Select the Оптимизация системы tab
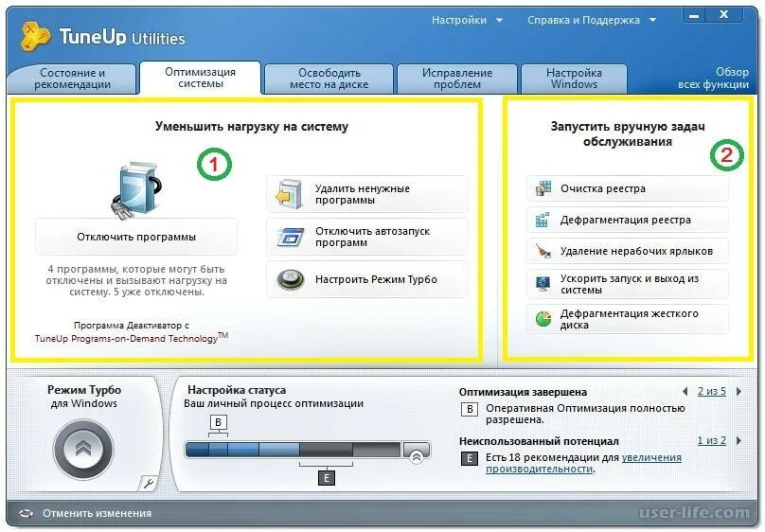765x532 pixels. point(200,78)
